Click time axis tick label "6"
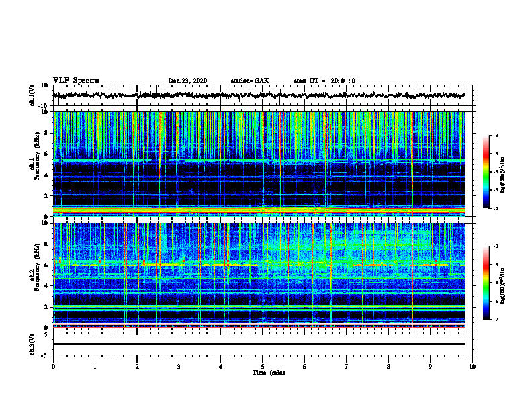This screenshot has width=532, height=411. (x=305, y=367)
